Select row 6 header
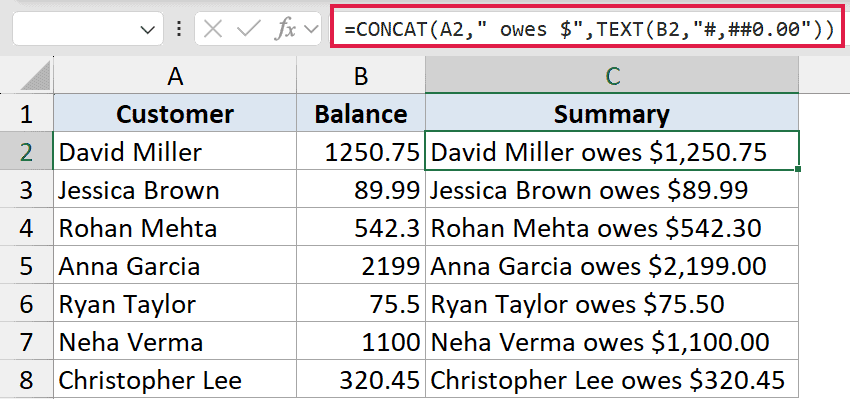 [26, 304]
